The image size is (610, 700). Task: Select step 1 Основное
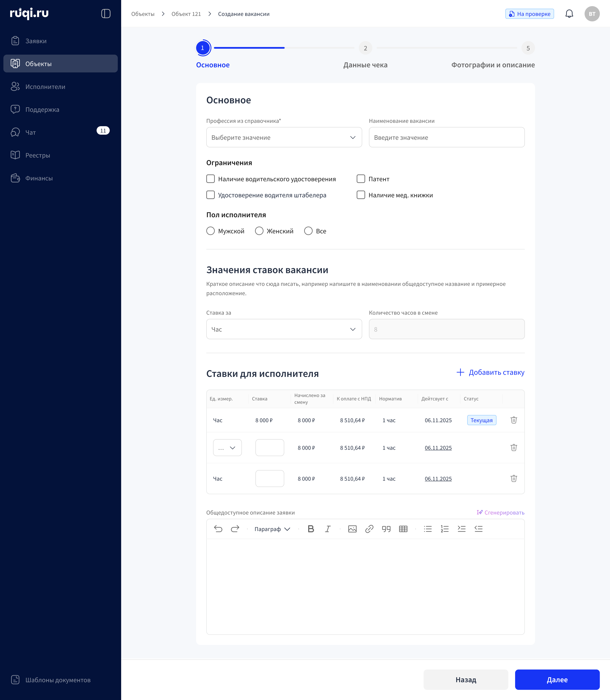[x=203, y=48]
